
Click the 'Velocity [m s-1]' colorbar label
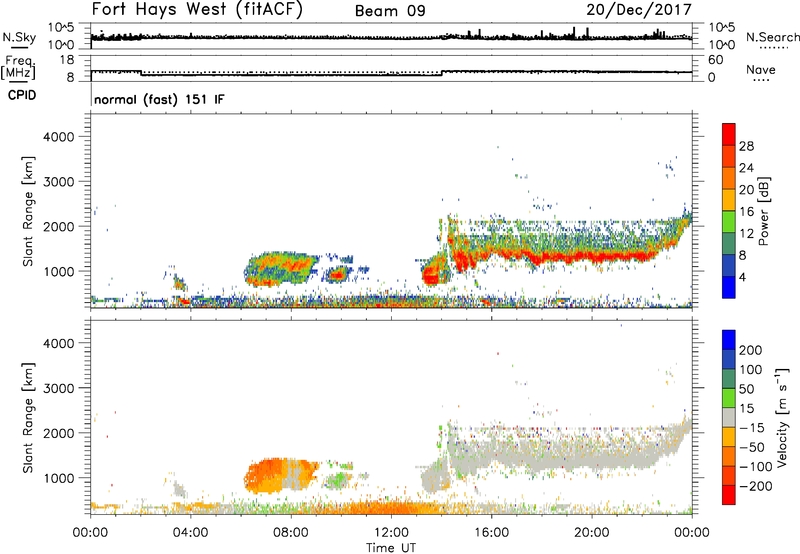click(783, 417)
